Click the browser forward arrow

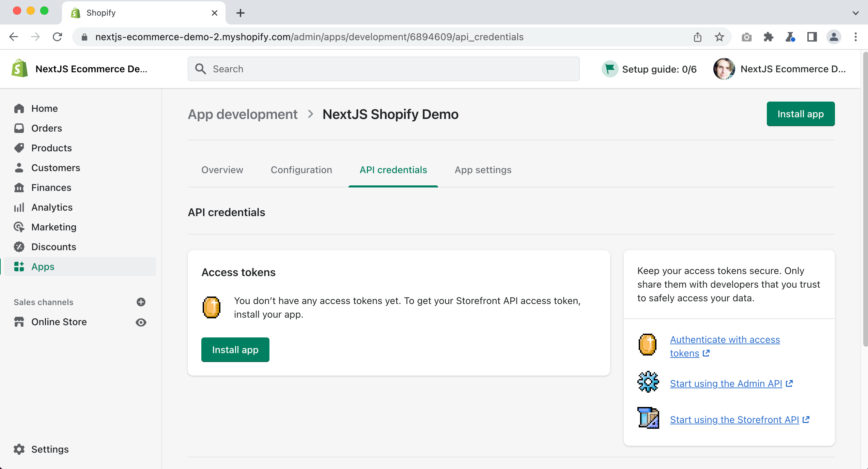click(35, 37)
